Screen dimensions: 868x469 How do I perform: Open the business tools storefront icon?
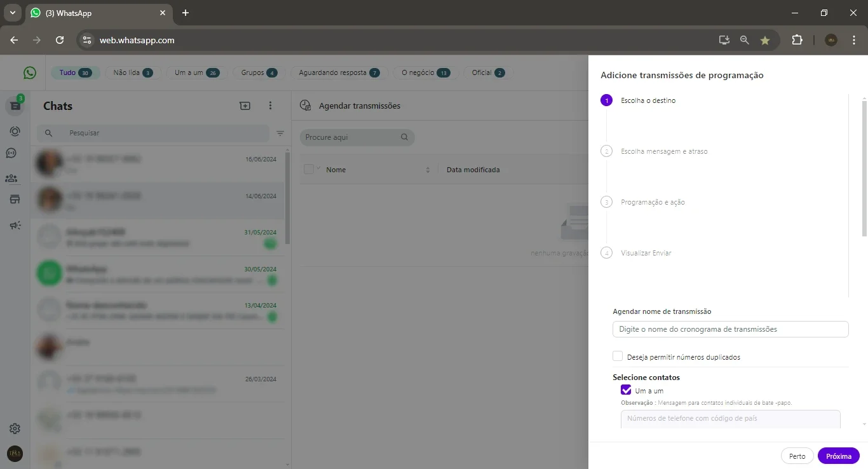tap(15, 200)
